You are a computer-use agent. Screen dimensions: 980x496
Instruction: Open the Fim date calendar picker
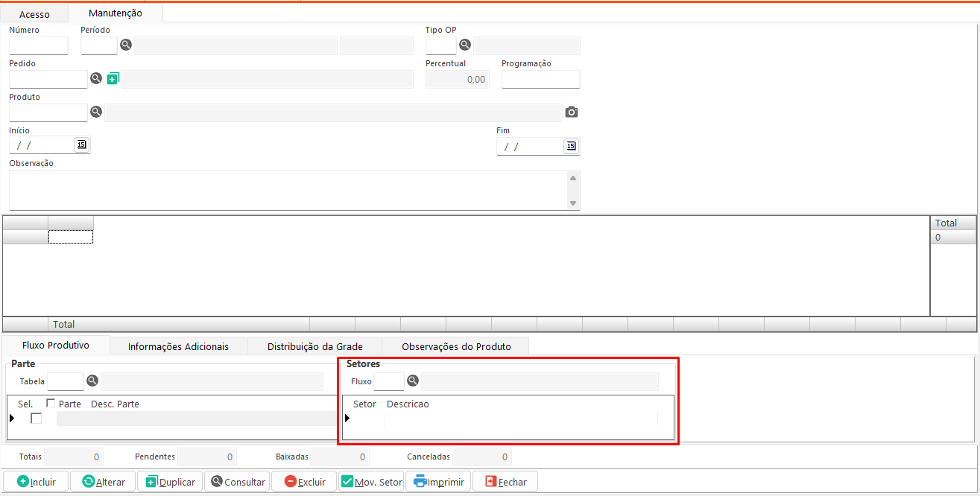571,146
